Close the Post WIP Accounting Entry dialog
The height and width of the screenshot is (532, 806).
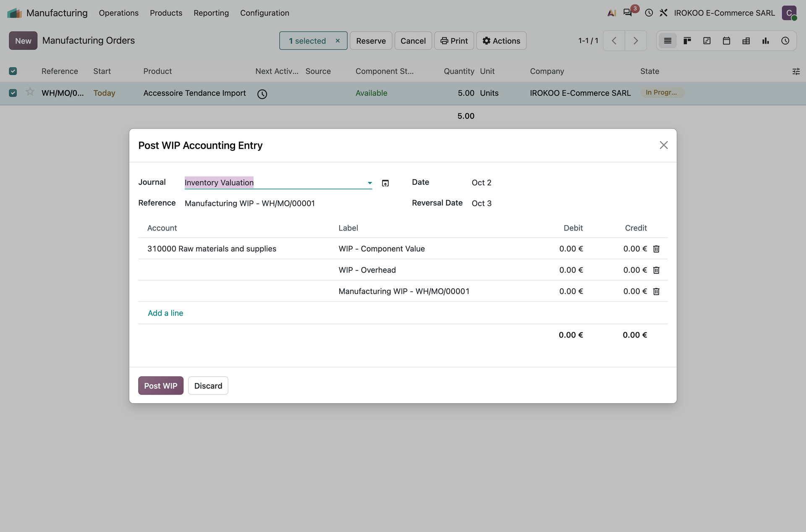663,145
